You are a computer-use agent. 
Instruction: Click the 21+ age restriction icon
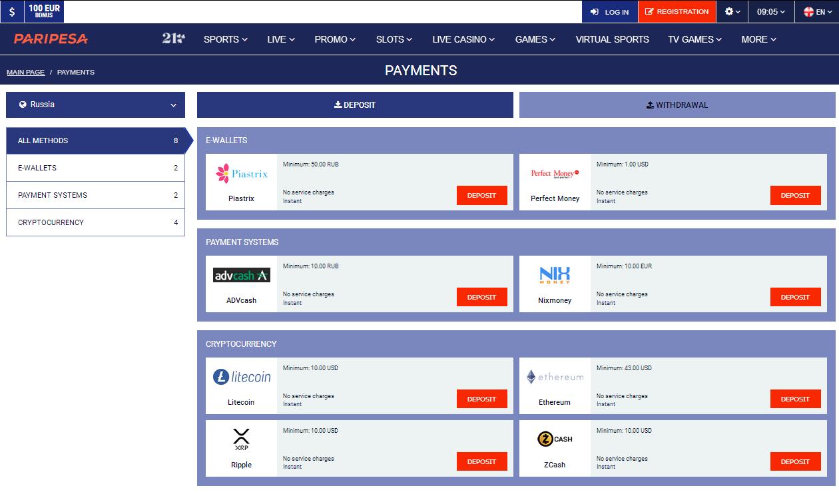click(173, 39)
